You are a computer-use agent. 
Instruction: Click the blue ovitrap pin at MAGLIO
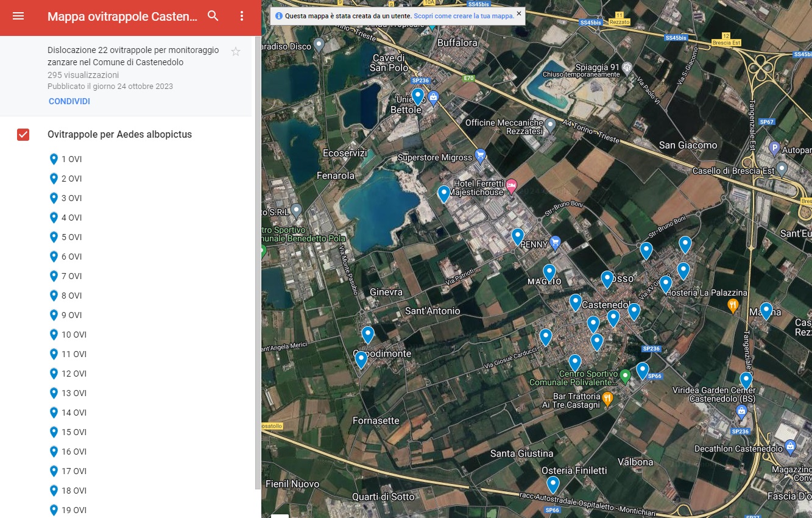tap(549, 272)
